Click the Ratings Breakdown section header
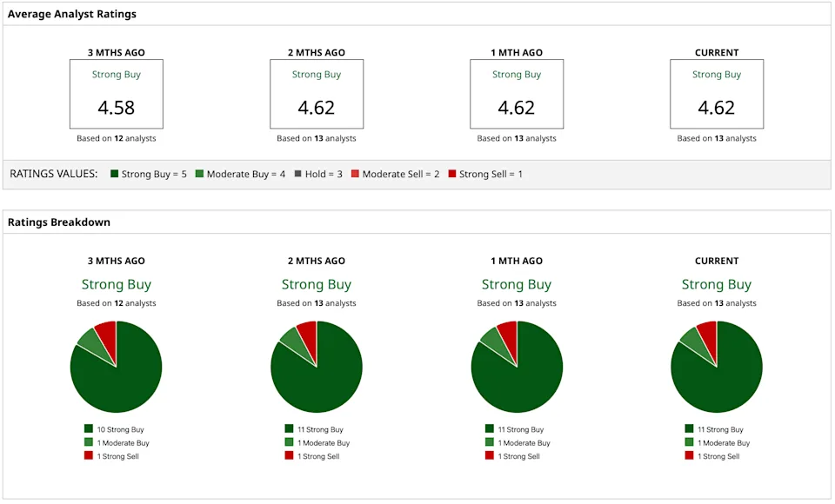 coord(59,222)
